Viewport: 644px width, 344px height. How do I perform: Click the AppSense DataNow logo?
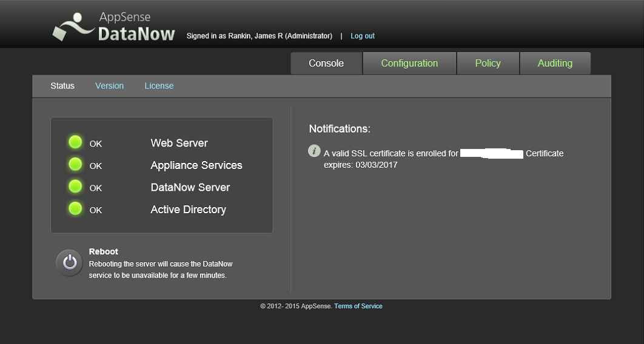pyautogui.click(x=114, y=26)
